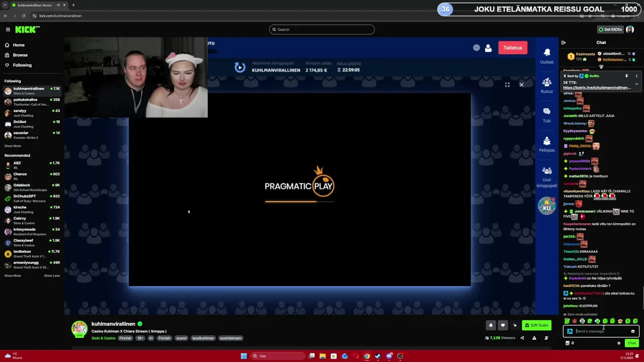
Task: Expand pinned message with chevron
Action: pos(636,84)
